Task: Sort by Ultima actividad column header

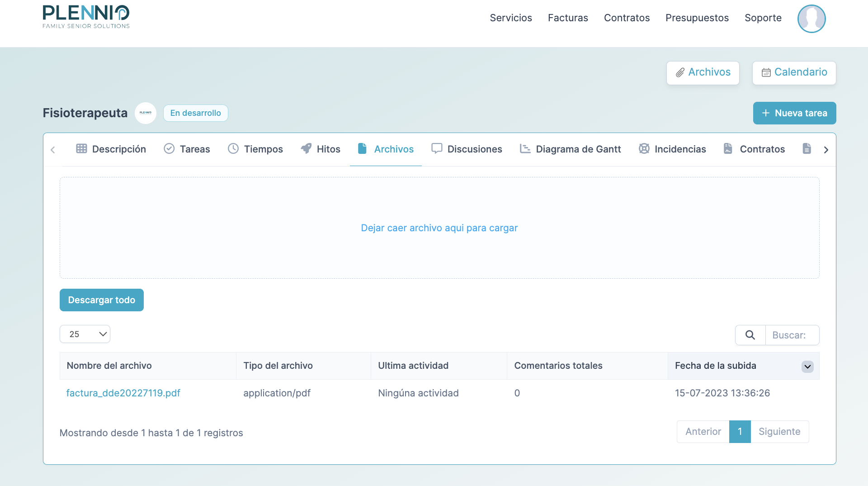Action: (x=439, y=366)
